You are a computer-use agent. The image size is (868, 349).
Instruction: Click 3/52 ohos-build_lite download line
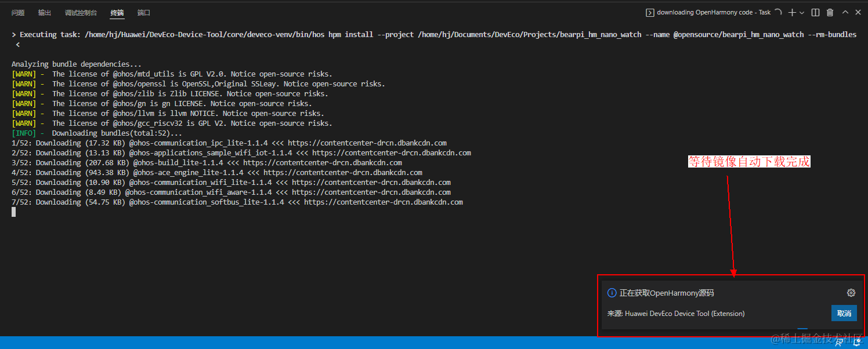click(x=207, y=162)
